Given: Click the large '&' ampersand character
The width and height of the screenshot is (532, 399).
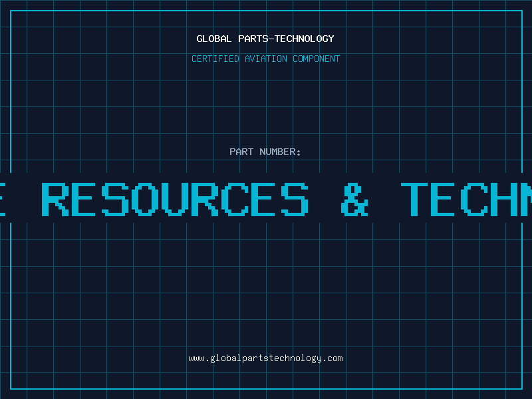Looking at the screenshot, I should pyautogui.click(x=354, y=199).
